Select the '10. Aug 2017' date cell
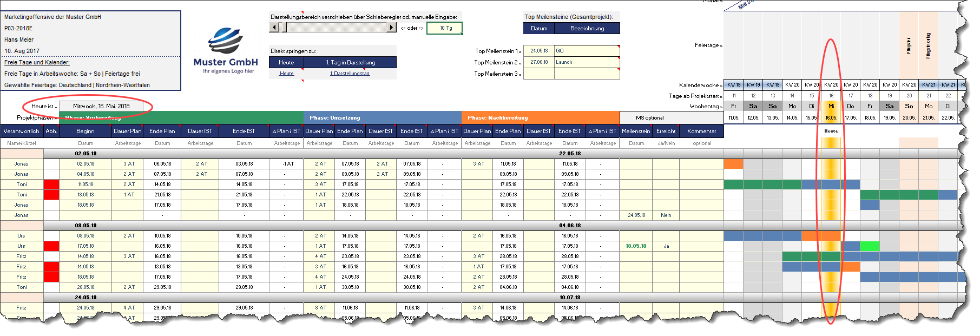 click(x=22, y=51)
